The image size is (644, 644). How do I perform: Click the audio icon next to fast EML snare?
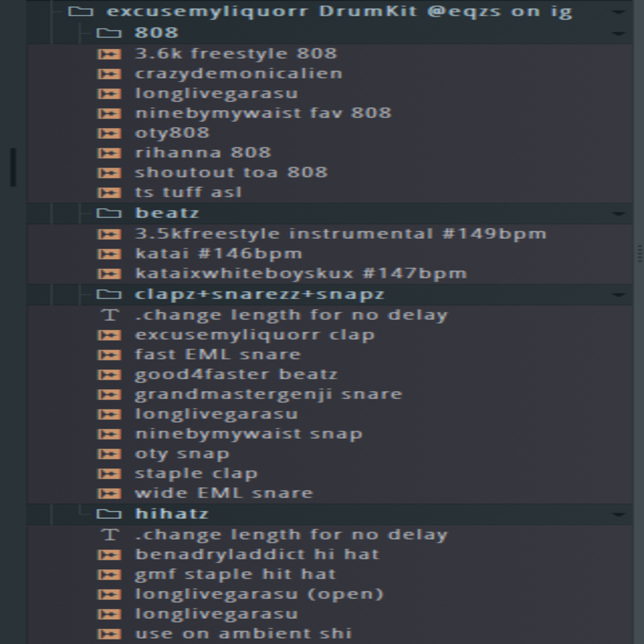109,355
